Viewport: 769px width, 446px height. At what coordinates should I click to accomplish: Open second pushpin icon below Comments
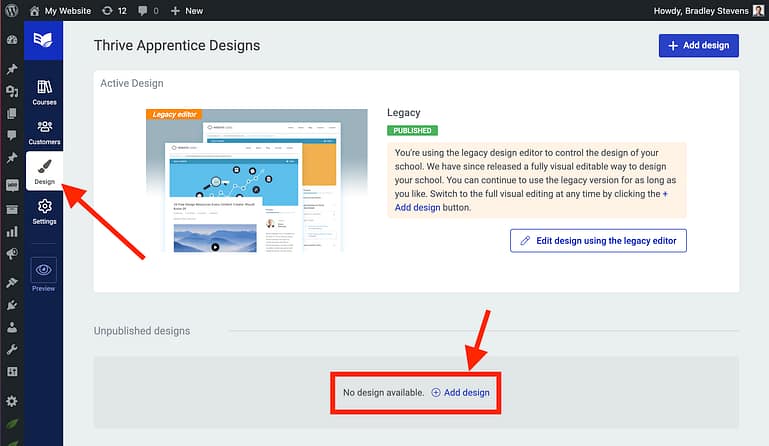12,157
